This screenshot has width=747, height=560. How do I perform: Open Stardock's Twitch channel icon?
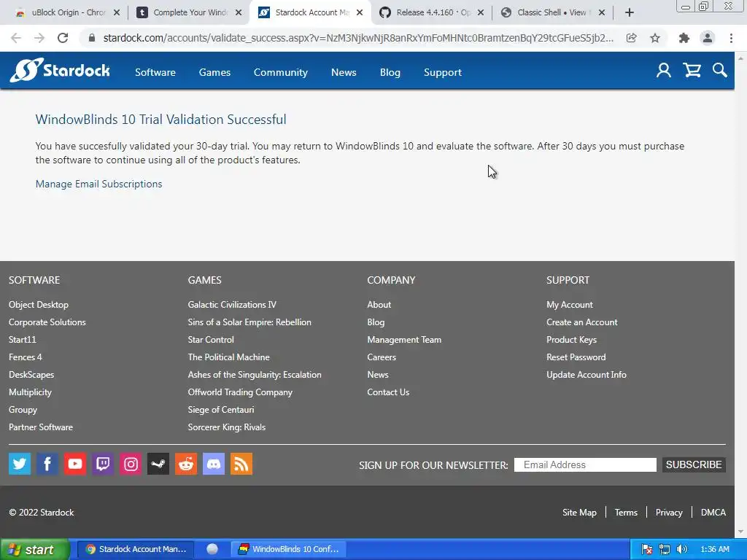point(103,464)
